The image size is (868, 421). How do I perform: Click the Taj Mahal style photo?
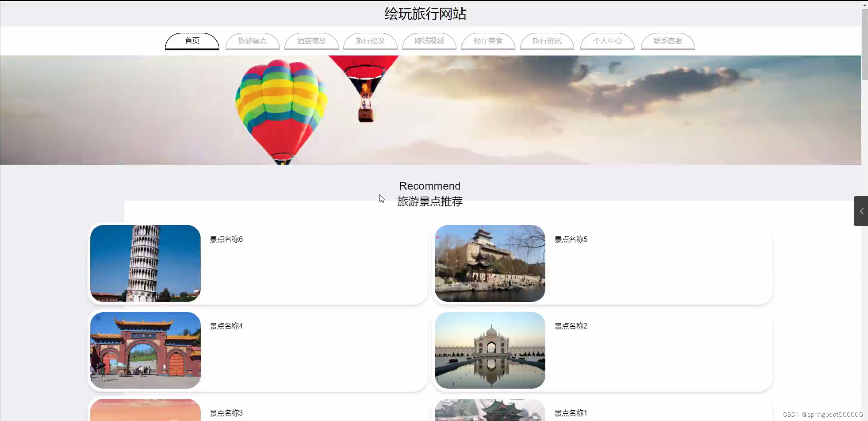(x=490, y=350)
